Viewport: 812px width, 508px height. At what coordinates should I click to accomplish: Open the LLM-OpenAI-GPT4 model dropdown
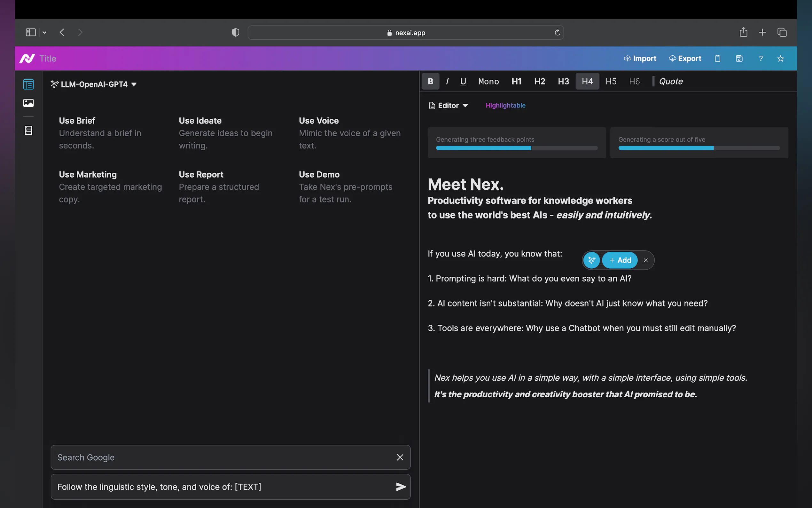[x=94, y=84]
